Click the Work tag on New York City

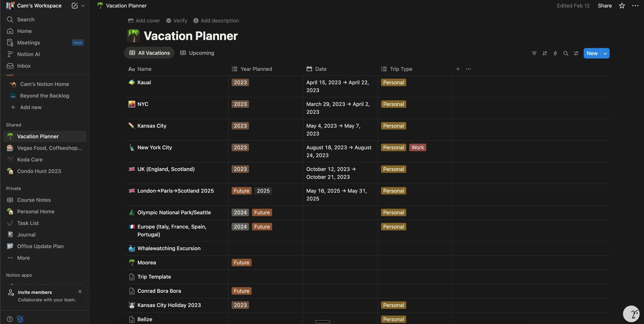417,148
